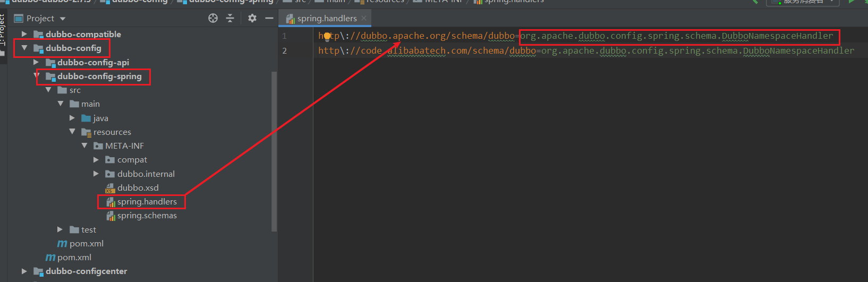868x282 pixels.
Task: Select dubbo-config-spring folder icon
Action: click(x=50, y=76)
